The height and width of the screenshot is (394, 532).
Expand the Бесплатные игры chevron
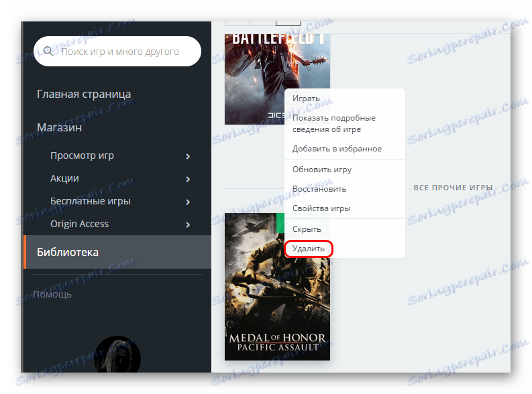tap(188, 202)
